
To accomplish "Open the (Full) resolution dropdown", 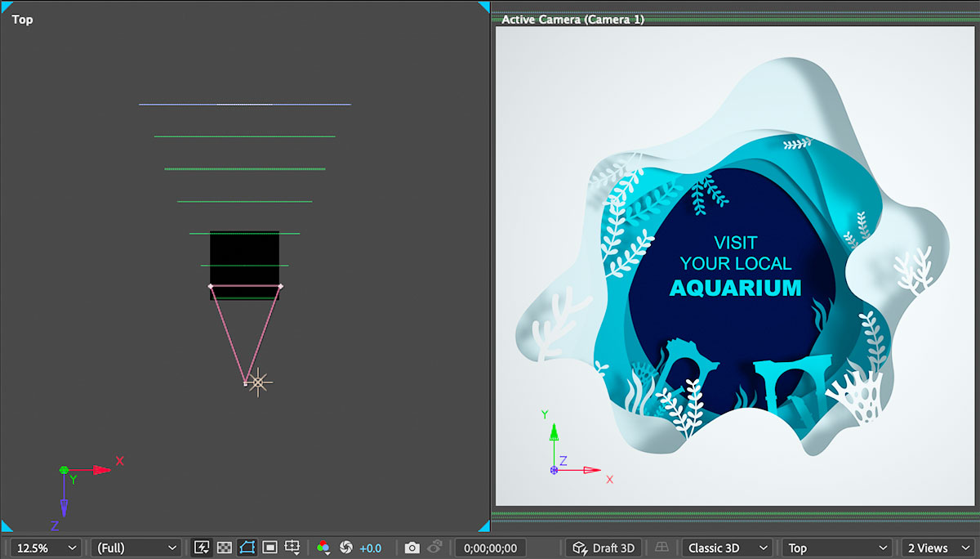I will tap(135, 548).
